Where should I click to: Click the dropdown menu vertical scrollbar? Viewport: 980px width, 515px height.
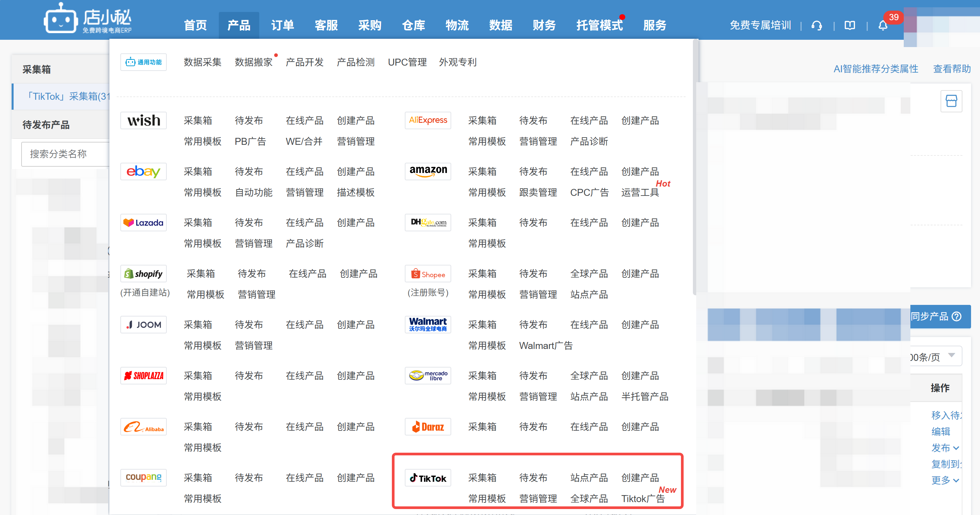pyautogui.click(x=695, y=167)
